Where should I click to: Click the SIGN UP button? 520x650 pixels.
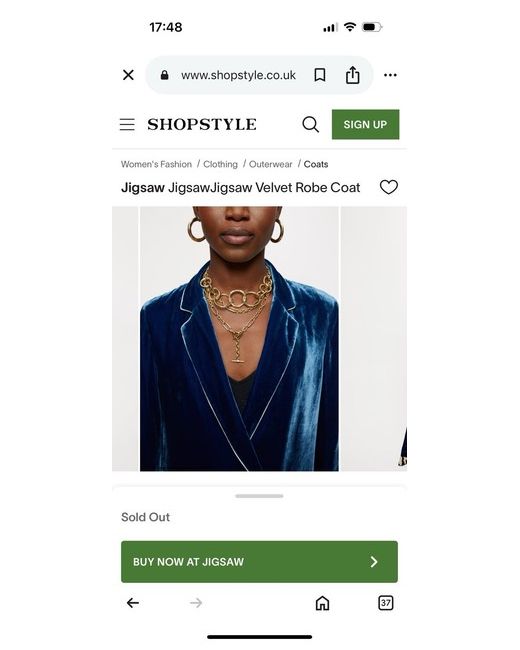pos(365,124)
